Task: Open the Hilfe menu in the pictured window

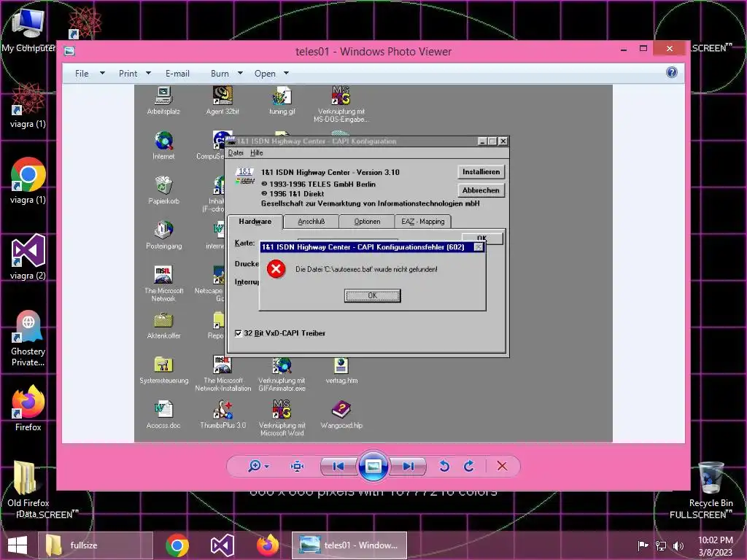Action: point(256,153)
